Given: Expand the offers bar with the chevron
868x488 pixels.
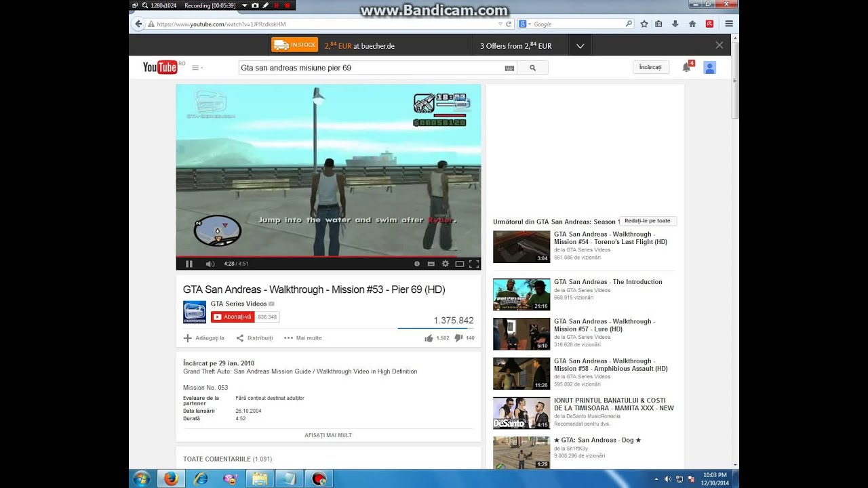Looking at the screenshot, I should point(580,45).
